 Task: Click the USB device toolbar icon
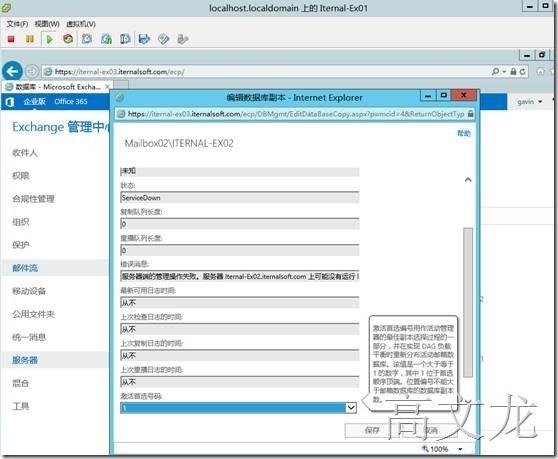tap(183, 39)
